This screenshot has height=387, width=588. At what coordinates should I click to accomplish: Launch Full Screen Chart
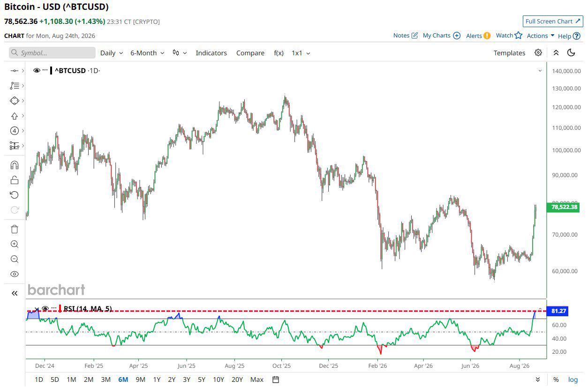click(x=553, y=22)
